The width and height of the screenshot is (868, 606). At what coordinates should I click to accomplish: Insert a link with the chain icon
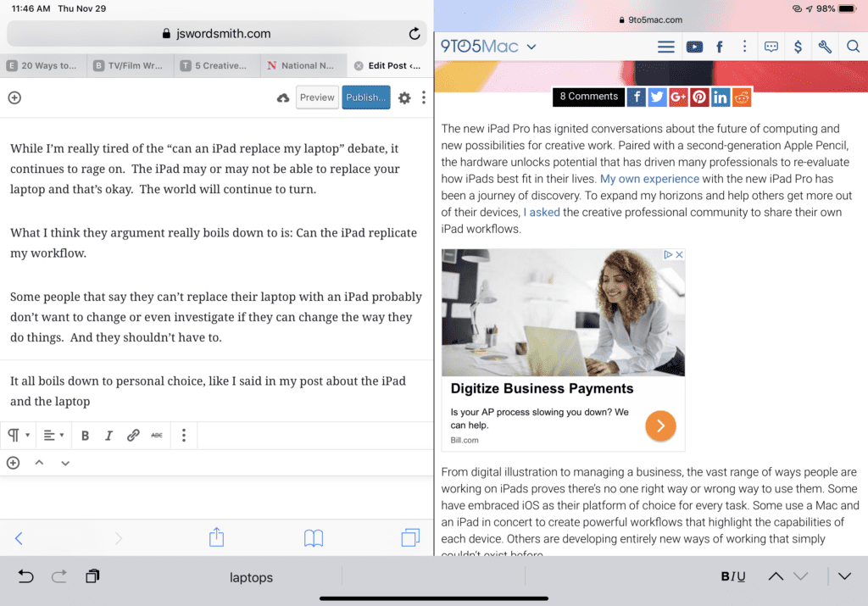point(133,436)
